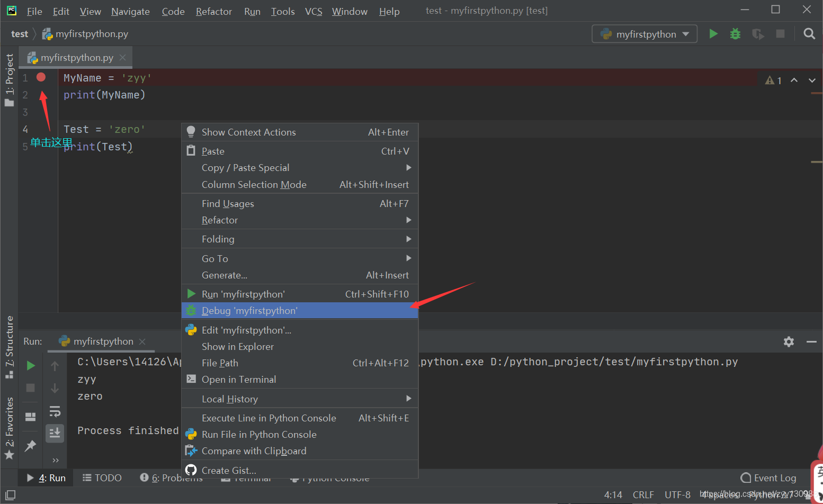Open the main menu bar Refactor menu
823x504 pixels.
[214, 11]
